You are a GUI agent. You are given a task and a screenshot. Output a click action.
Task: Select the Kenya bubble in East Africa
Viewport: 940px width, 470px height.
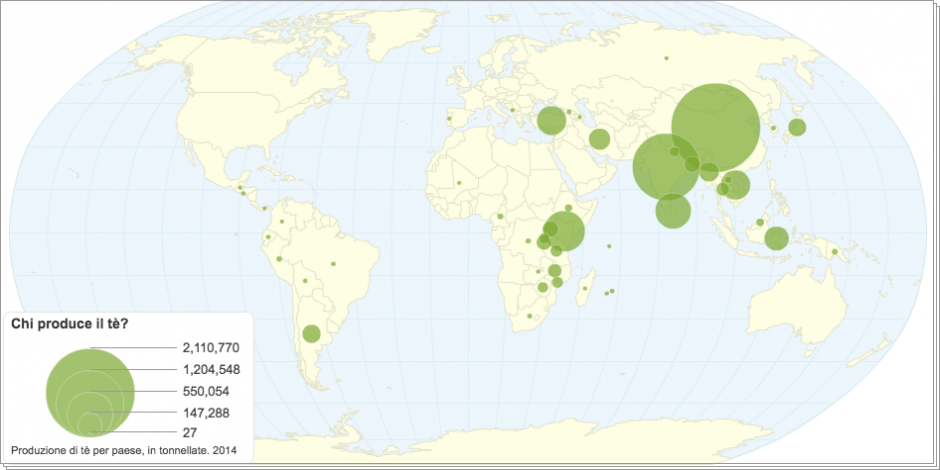pyautogui.click(x=566, y=231)
